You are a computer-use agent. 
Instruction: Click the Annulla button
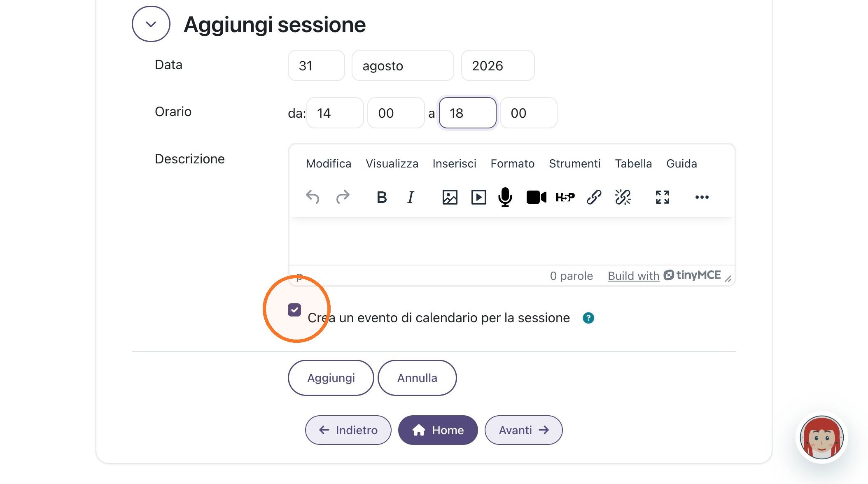pyautogui.click(x=417, y=378)
